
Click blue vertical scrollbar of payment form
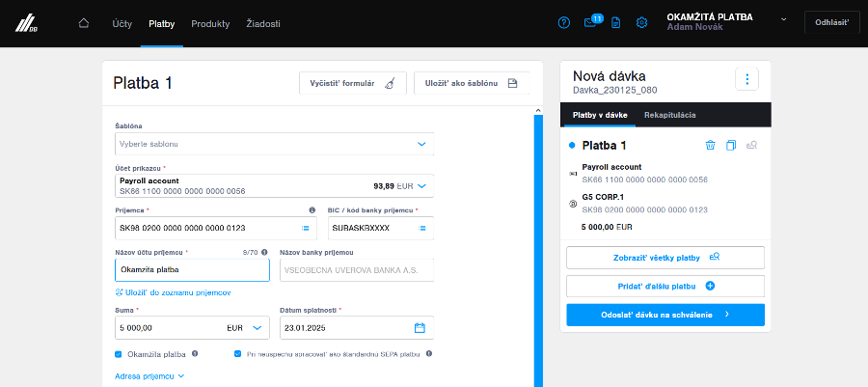pos(537,249)
